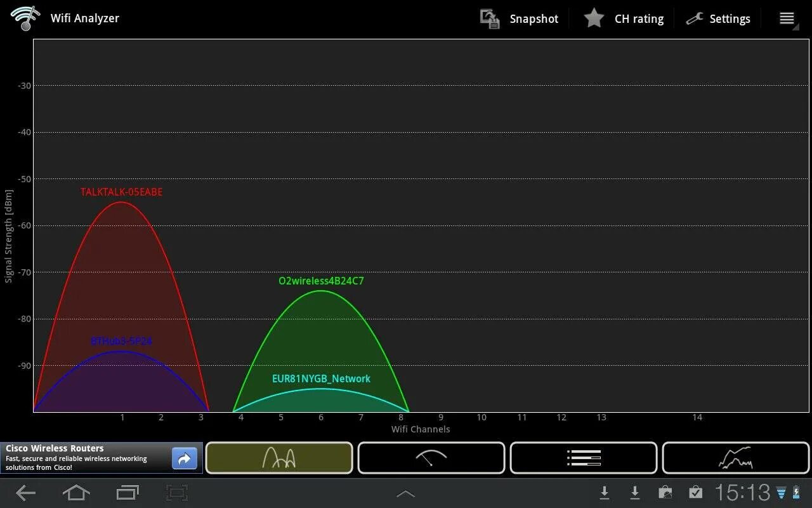812x508 pixels.
Task: Open the checkmark task notification icon
Action: click(695, 493)
